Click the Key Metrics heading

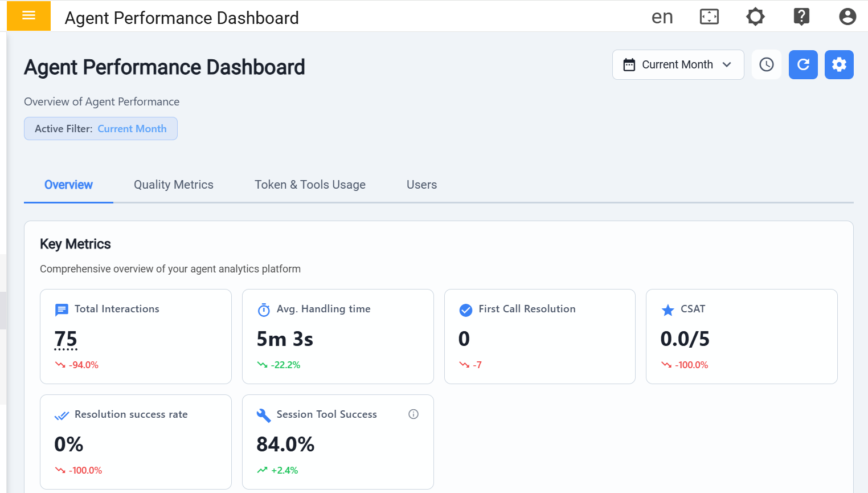[x=75, y=244]
